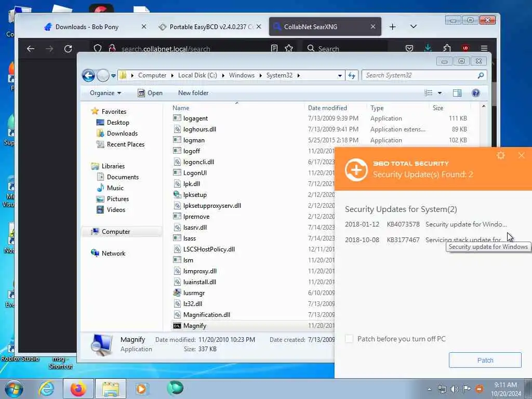Open Firefox hamburger application menu
532x399 pixels.
tap(484, 48)
